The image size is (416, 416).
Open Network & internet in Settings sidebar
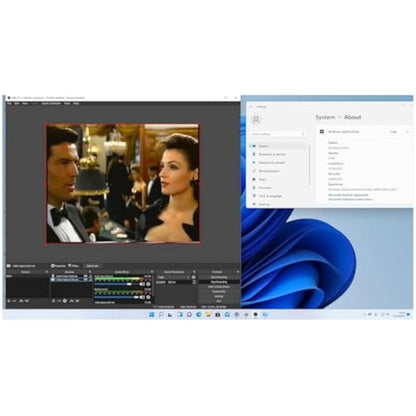click(278, 163)
